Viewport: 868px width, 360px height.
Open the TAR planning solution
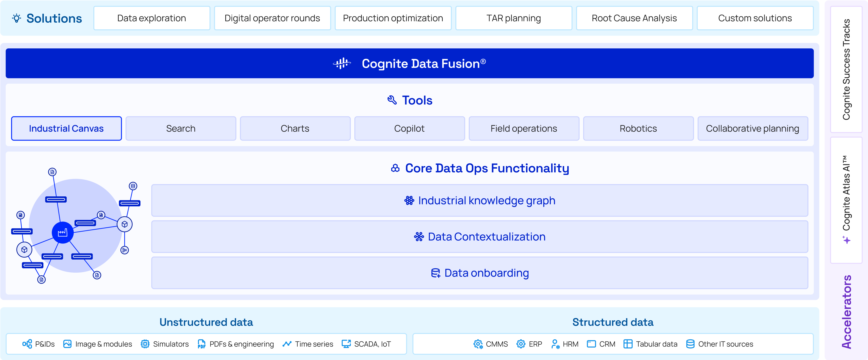514,18
